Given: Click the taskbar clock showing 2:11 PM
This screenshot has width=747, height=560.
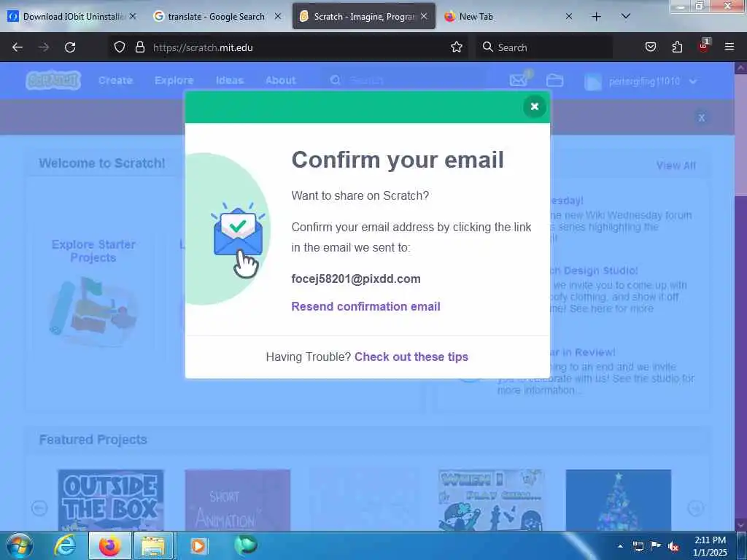Looking at the screenshot, I should (710, 546).
